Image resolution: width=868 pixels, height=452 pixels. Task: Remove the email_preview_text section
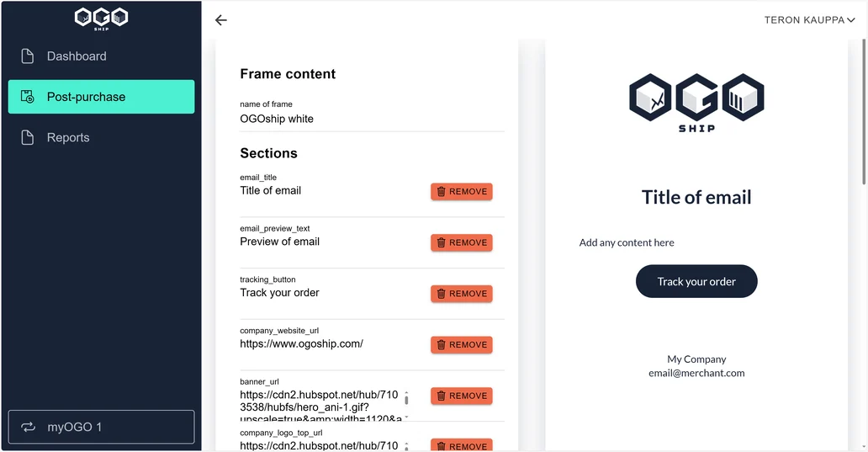462,242
